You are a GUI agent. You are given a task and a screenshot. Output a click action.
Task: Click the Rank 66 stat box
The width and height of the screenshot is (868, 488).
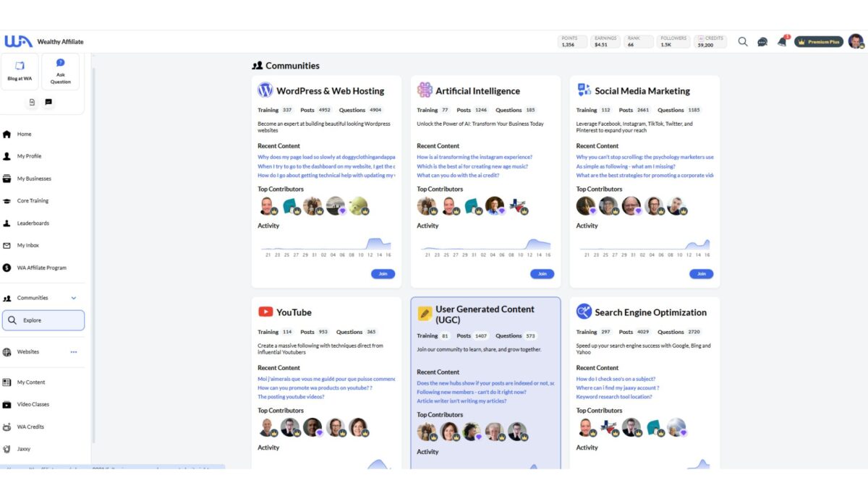(639, 42)
